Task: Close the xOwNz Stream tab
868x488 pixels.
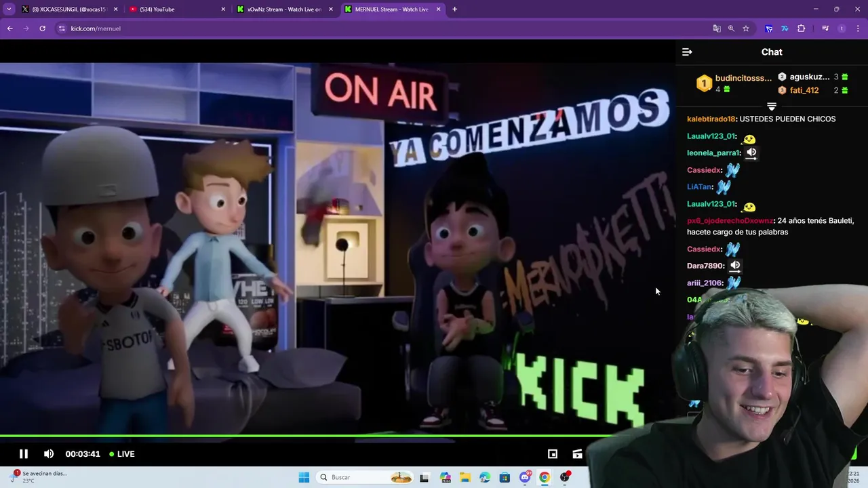Action: [331, 9]
